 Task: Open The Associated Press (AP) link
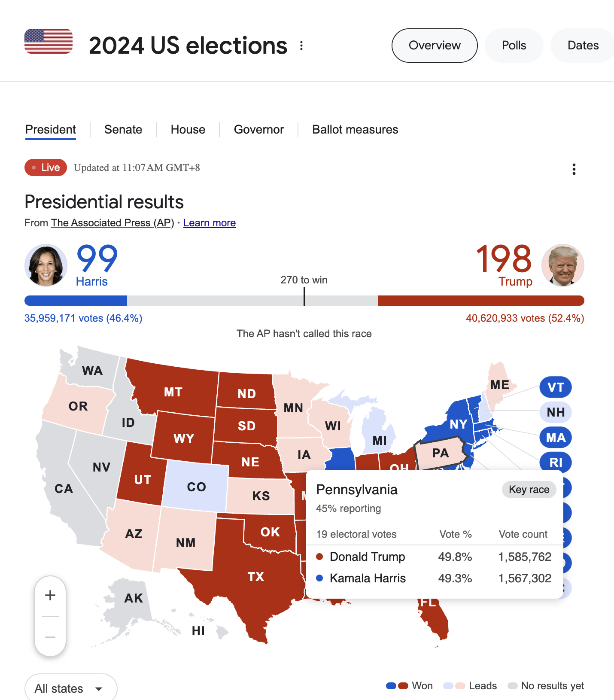pos(112,223)
